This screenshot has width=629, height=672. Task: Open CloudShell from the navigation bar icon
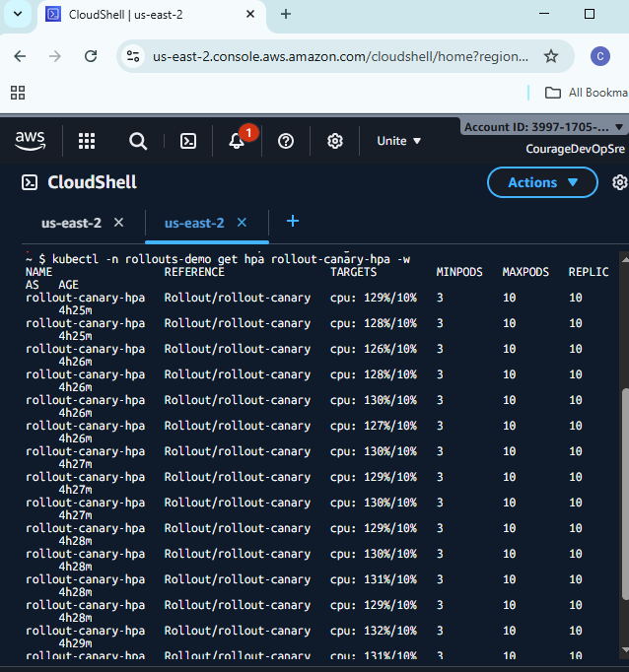pos(187,141)
